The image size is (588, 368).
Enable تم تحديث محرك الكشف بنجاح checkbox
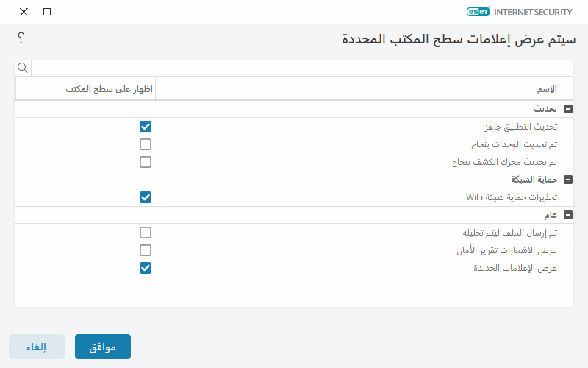(x=146, y=162)
